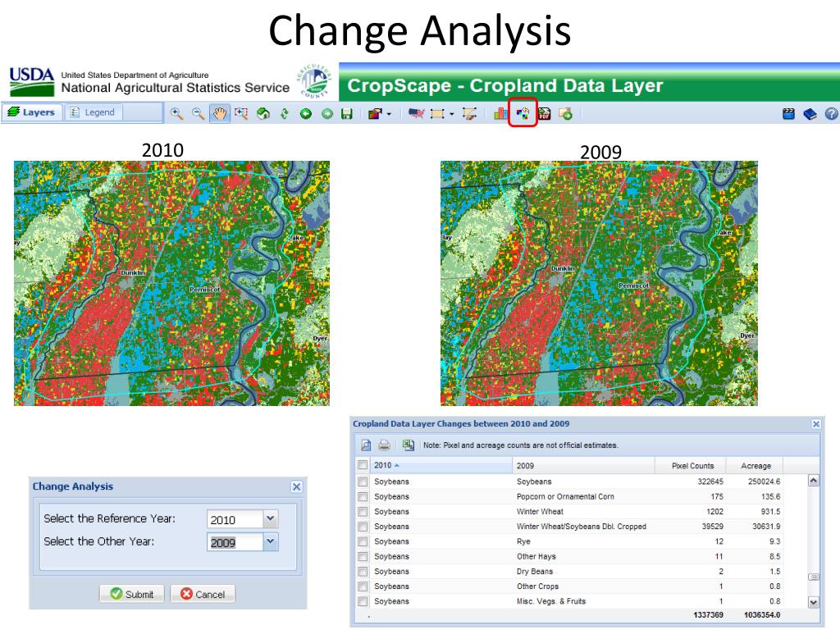Open the Reference Year dropdown arrow
The width and height of the screenshot is (840, 630).
tap(271, 518)
